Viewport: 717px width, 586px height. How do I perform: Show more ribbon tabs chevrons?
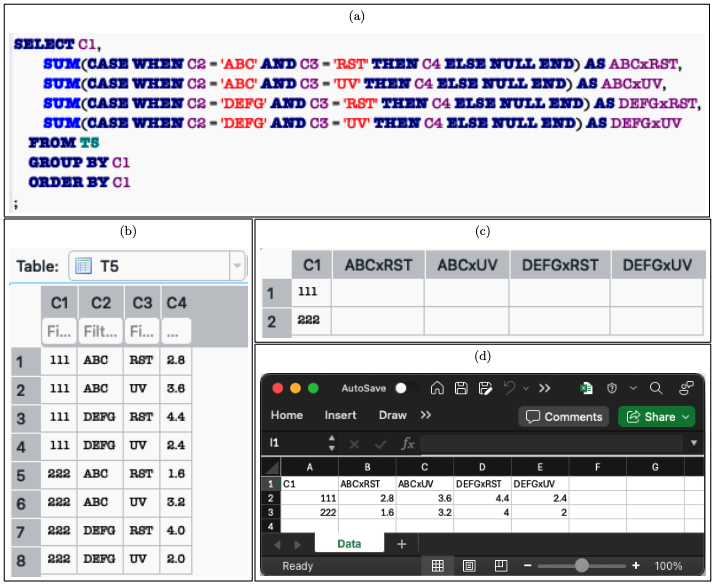(426, 415)
